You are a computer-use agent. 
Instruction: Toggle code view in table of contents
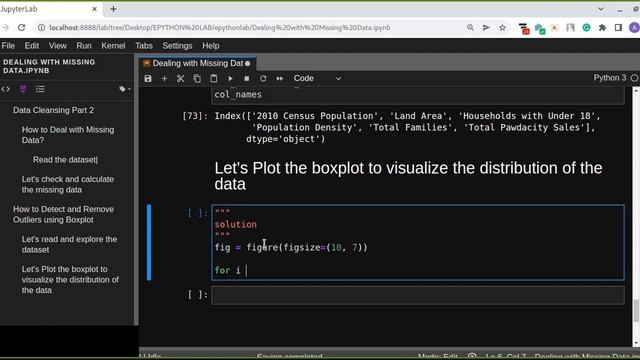pos(6,89)
